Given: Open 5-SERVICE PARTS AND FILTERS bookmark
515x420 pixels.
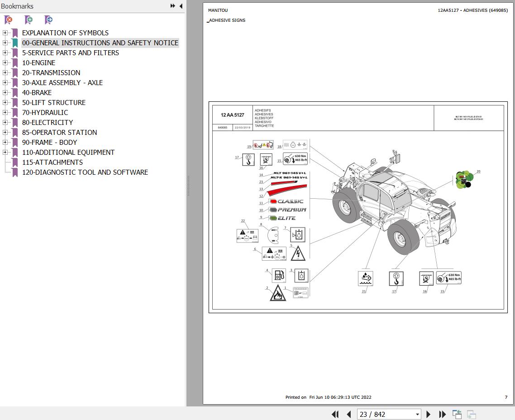Looking at the screenshot, I should [70, 53].
